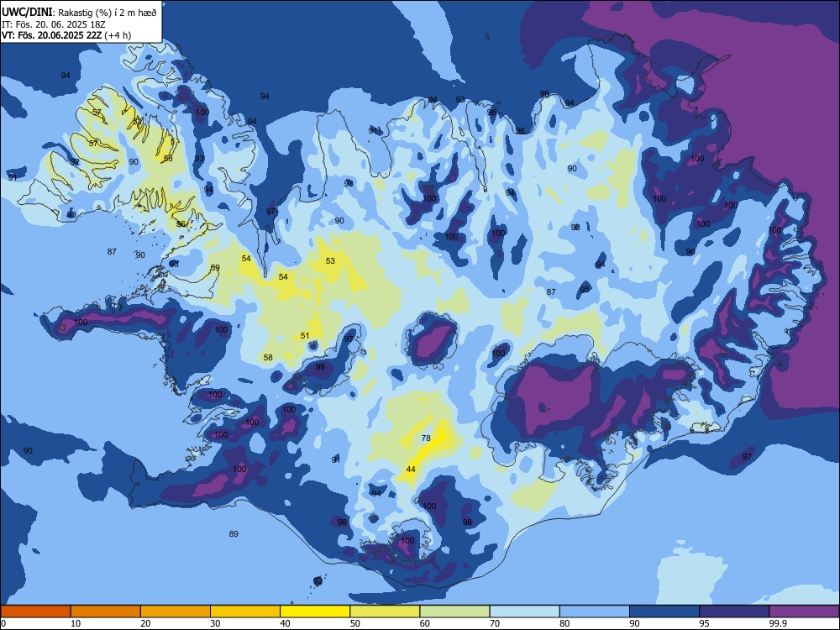Click the 'VT: Fös. 20.06.2025 22Z (+4 h)' line

(x=66, y=35)
